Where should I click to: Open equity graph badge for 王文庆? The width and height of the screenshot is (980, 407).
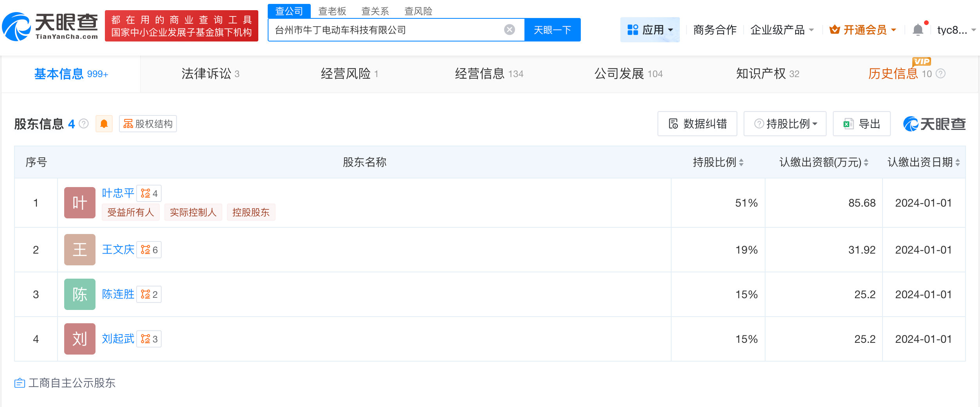pos(149,250)
